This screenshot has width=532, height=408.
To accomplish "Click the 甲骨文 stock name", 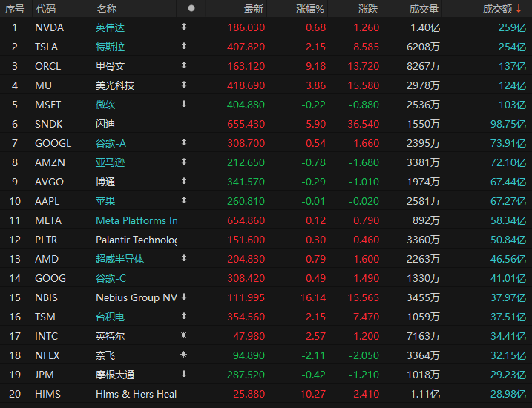I will (x=111, y=66).
